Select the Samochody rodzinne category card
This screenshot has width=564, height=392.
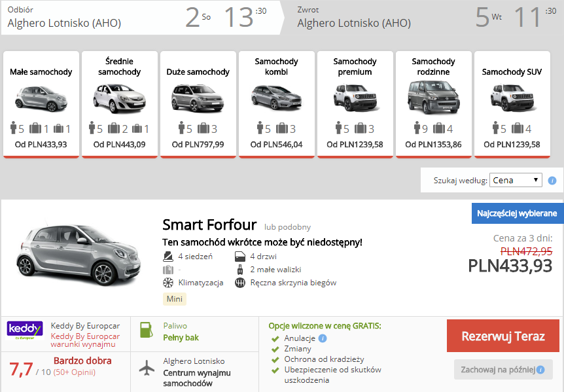[433, 104]
